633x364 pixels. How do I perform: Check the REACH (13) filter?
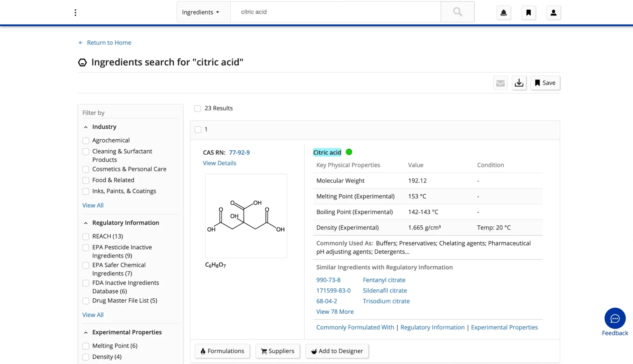coord(86,237)
